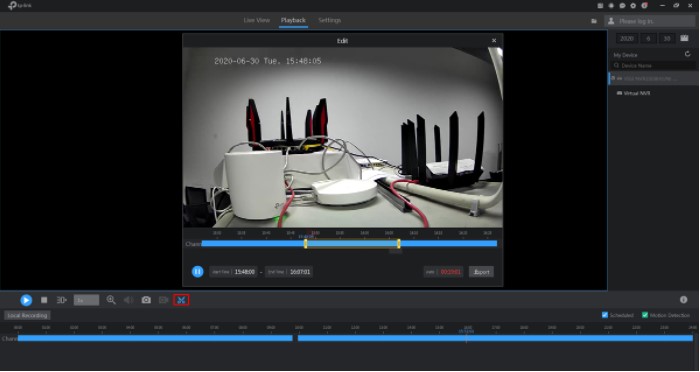Click the info icon beside playback toolbar
Image resolution: width=700 pixels, height=372 pixels.
coord(683,300)
